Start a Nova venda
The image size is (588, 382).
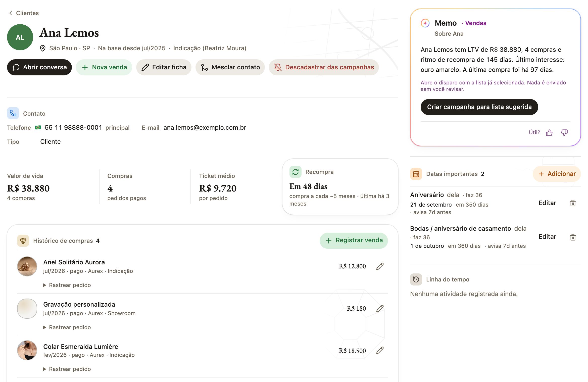tap(104, 67)
